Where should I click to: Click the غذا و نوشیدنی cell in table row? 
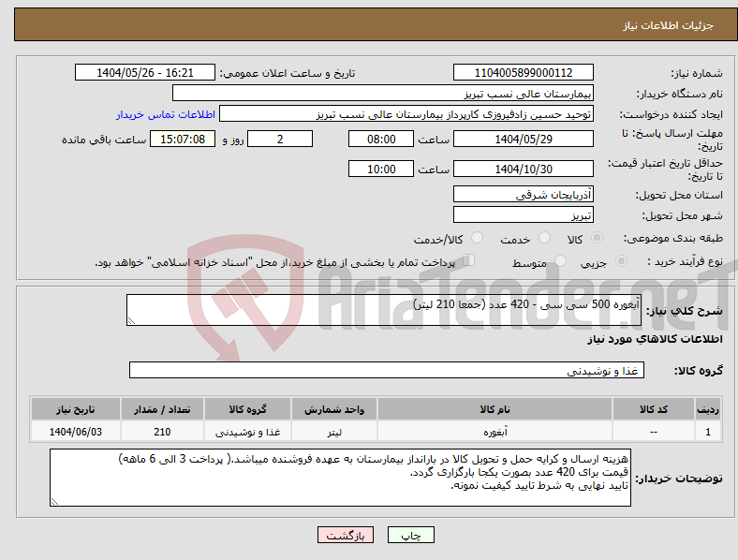(247, 432)
